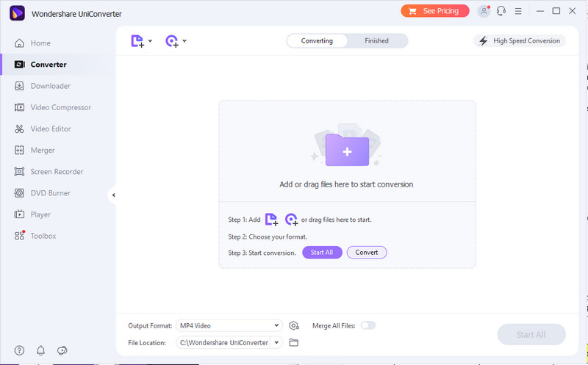
Task: Click the Step 1 add files icon
Action: pos(271,220)
